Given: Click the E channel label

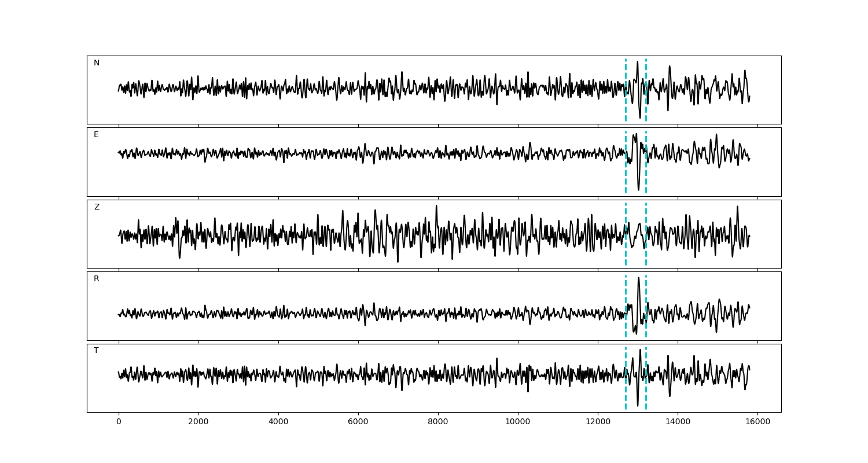Looking at the screenshot, I should (96, 135).
